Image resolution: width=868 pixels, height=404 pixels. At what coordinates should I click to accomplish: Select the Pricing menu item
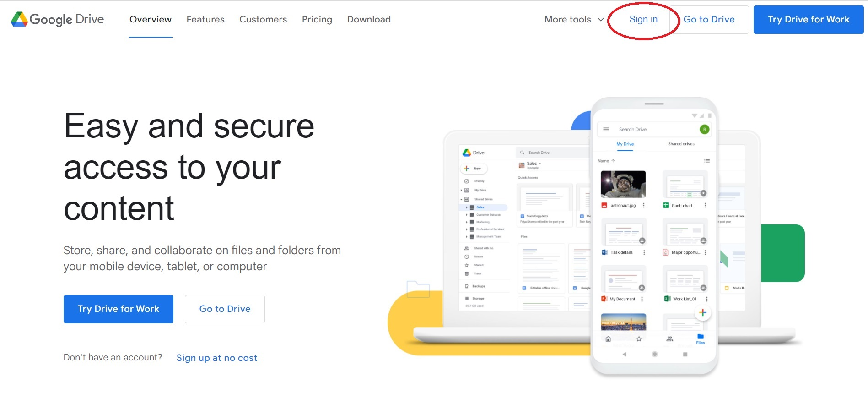pyautogui.click(x=317, y=19)
